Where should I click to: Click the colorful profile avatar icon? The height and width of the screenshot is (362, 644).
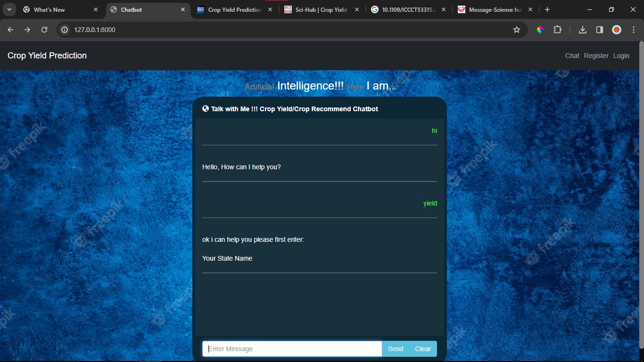point(616,29)
